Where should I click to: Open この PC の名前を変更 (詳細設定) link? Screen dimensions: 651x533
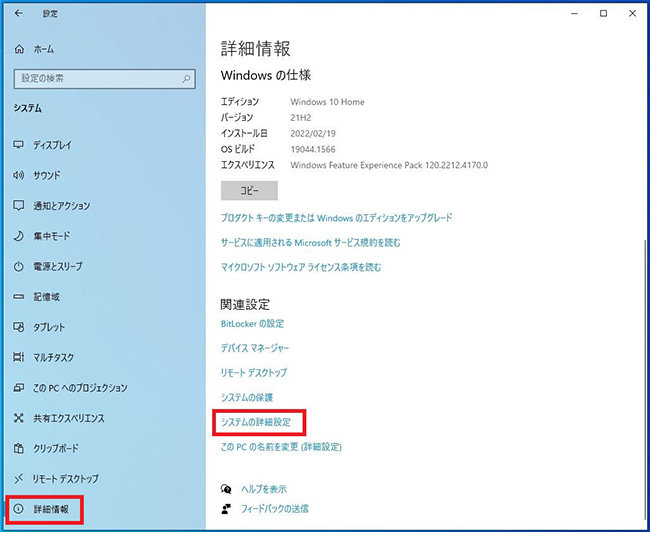coord(281,447)
